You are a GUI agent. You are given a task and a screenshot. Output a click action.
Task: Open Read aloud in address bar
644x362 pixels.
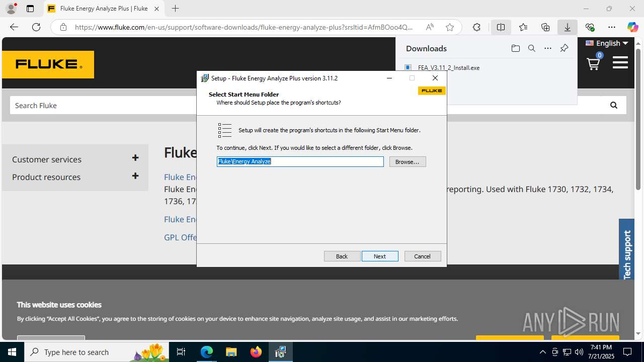pos(430,27)
